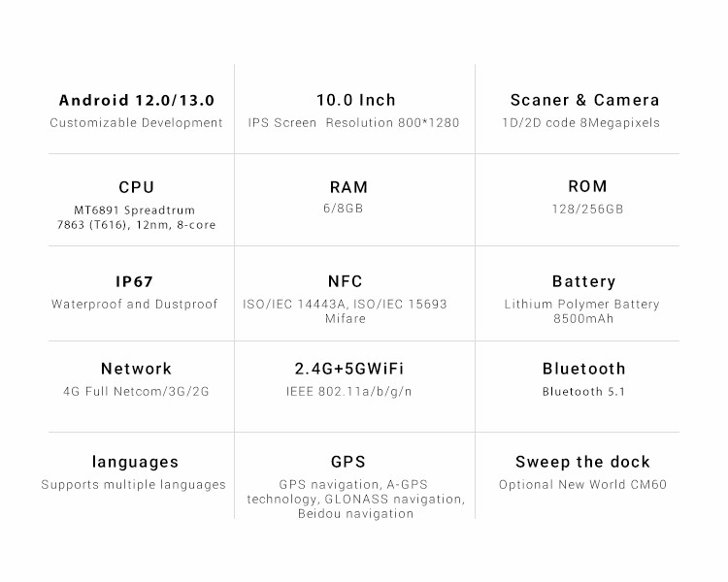Select the GPS heading

click(x=347, y=462)
